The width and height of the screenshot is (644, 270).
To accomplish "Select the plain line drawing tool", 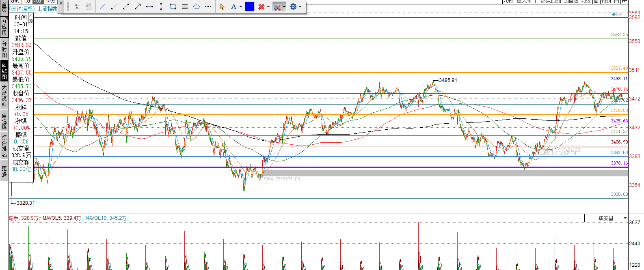I will (102, 6).
